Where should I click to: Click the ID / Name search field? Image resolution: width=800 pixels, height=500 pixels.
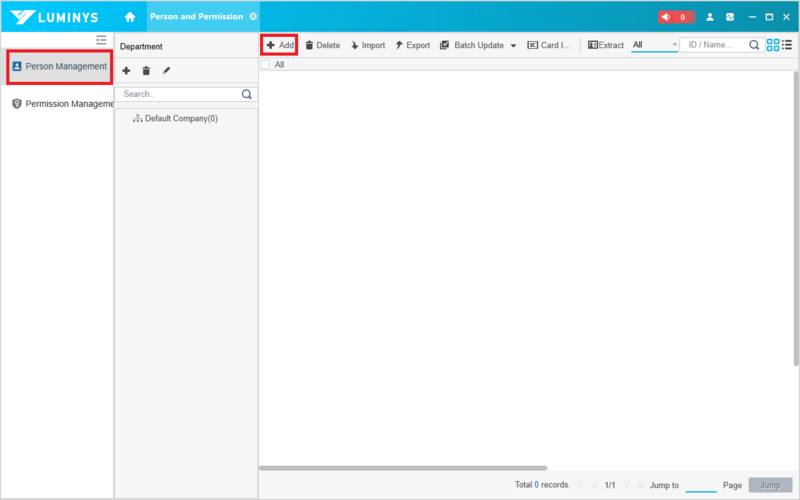714,45
